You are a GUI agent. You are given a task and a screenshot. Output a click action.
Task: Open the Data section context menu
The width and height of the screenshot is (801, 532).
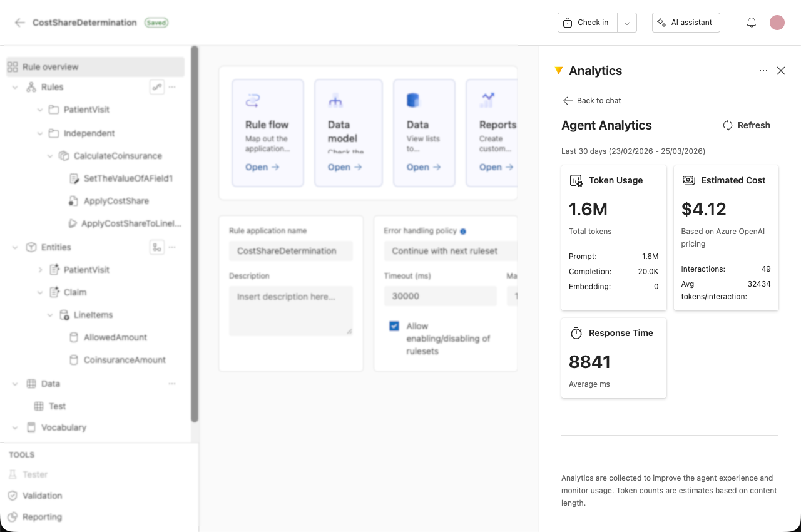pyautogui.click(x=172, y=384)
